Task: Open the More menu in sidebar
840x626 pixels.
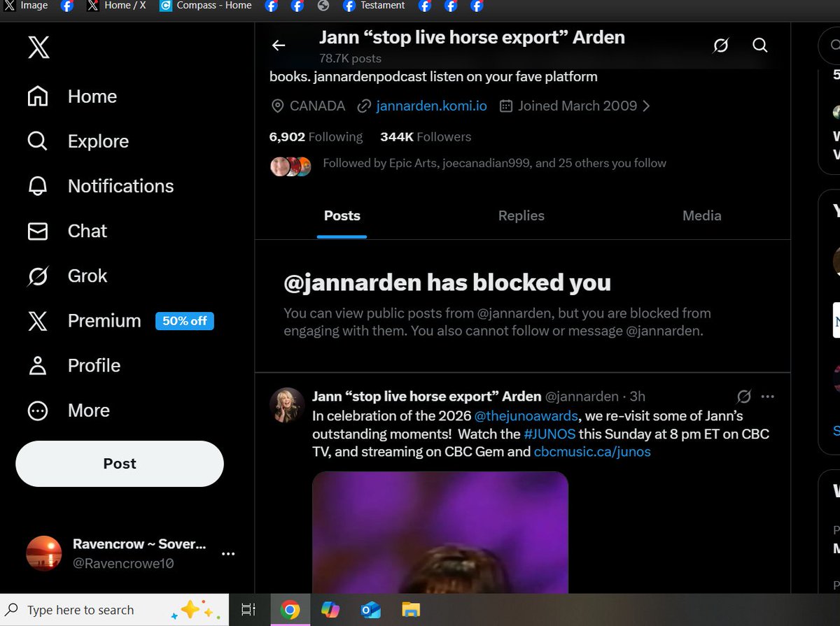Action: [x=69, y=410]
